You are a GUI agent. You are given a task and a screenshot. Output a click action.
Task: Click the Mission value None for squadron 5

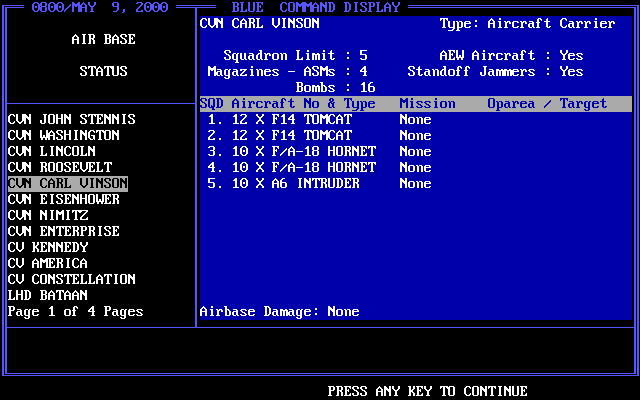416,183
